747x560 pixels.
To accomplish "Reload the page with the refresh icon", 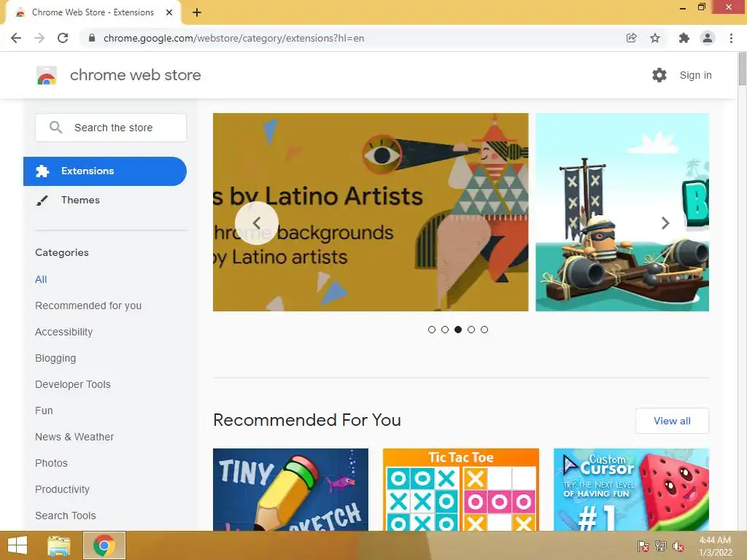I will [63, 38].
